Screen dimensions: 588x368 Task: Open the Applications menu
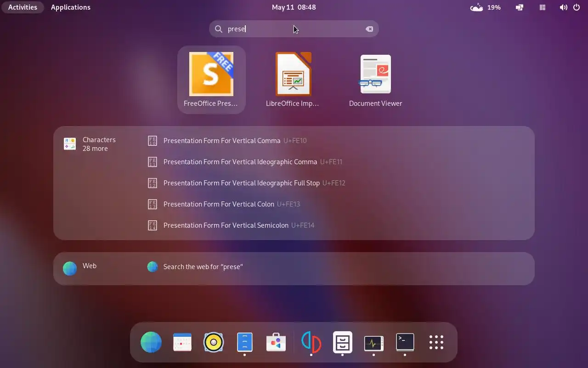[71, 7]
